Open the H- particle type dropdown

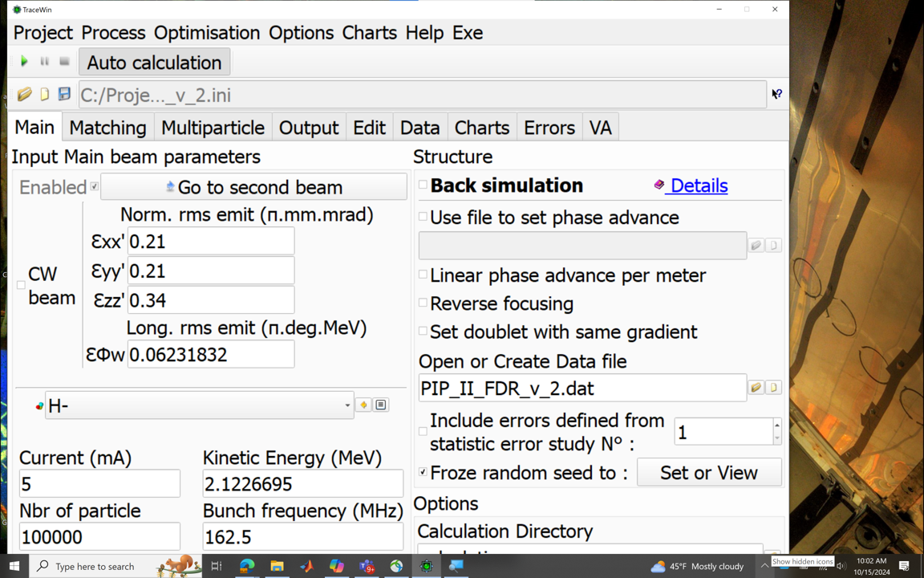tap(199, 405)
